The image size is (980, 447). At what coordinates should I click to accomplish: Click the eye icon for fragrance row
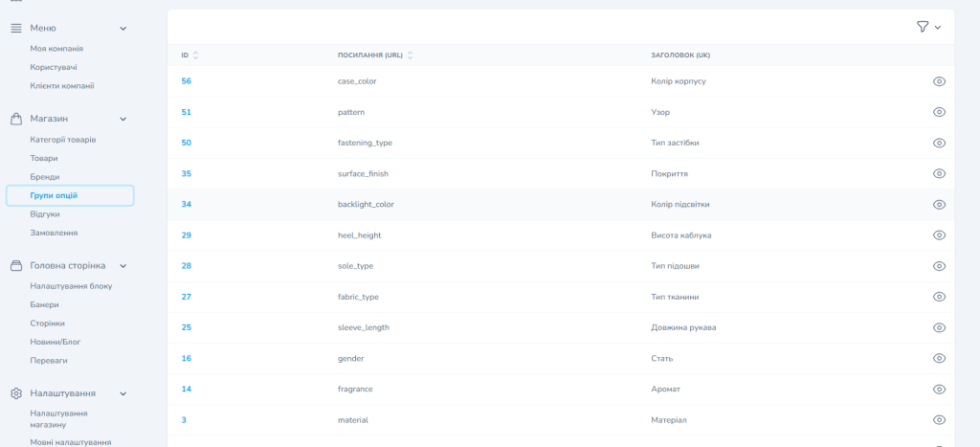point(939,389)
